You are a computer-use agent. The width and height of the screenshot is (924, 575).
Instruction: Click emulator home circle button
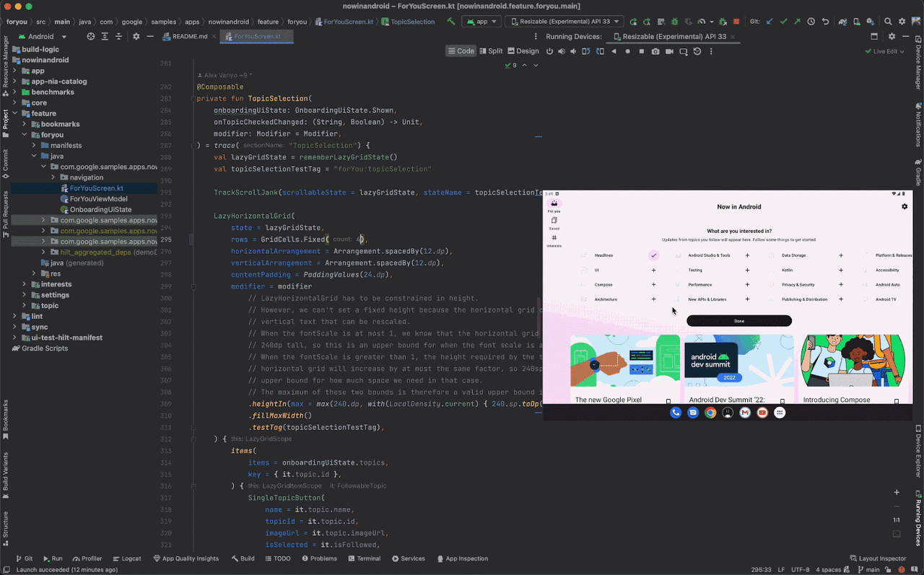click(627, 51)
